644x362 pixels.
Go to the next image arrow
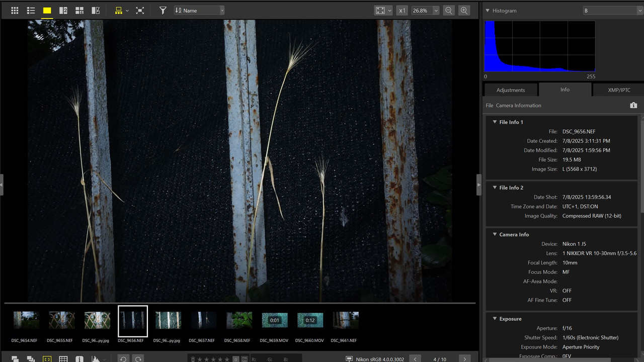[464, 359]
